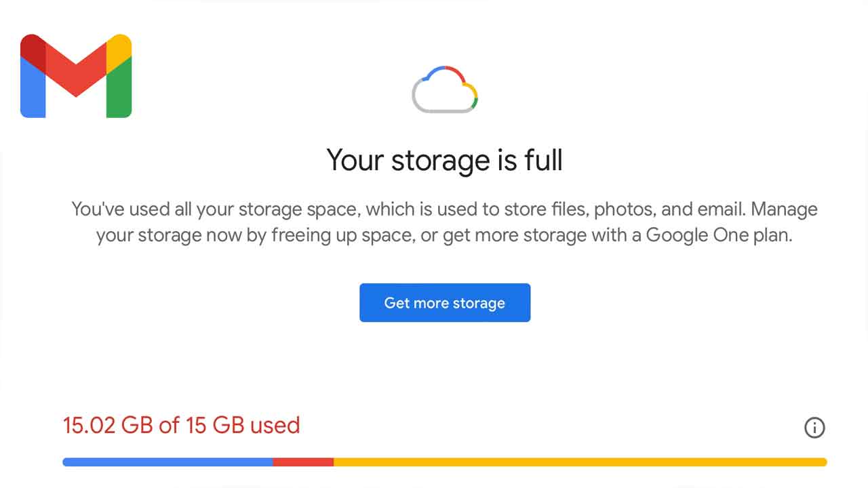
Task: Click the 15.02 GB of 15 GB used text
Action: (x=181, y=426)
